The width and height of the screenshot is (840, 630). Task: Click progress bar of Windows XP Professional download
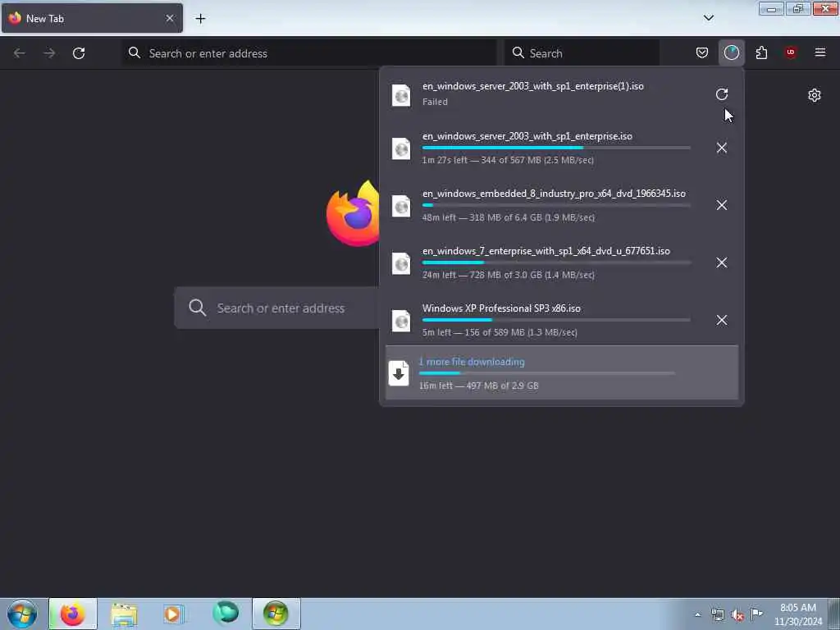click(556, 320)
